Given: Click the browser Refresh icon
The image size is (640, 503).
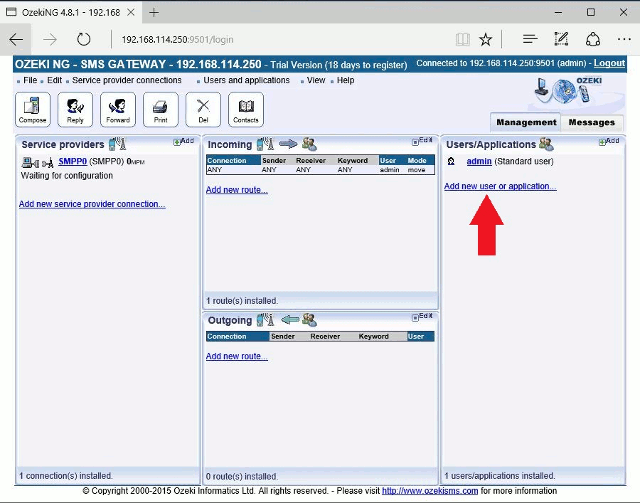Looking at the screenshot, I should click(84, 40).
